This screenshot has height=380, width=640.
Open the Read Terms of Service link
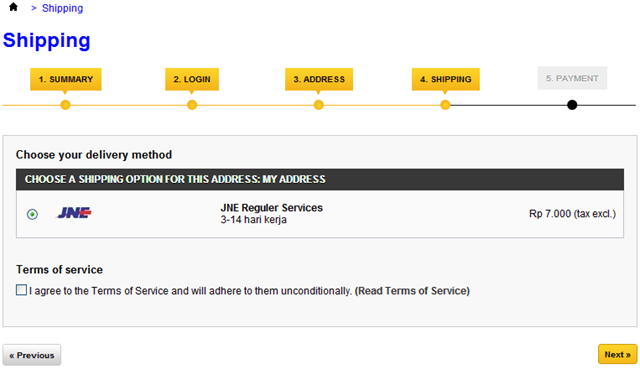[x=412, y=291]
